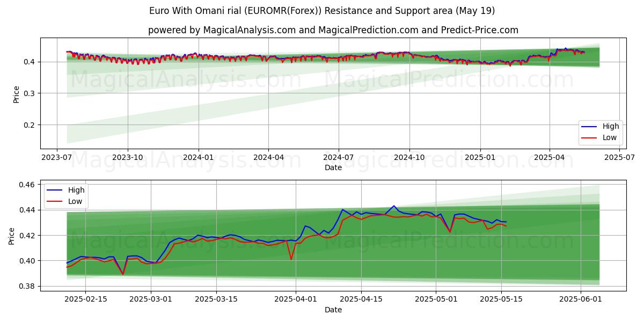644x322 pixels.
Task: Click the '2023-10' tick label
Action: coord(127,158)
